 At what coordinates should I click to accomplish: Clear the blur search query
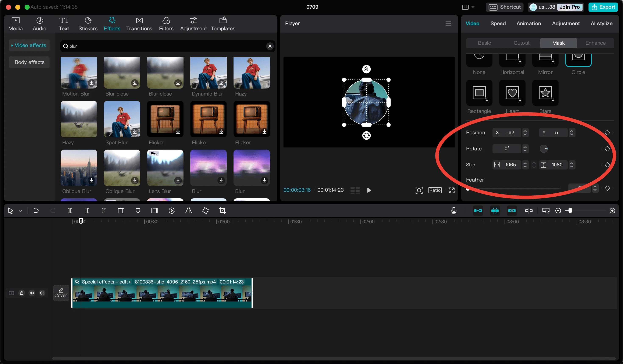tap(270, 46)
